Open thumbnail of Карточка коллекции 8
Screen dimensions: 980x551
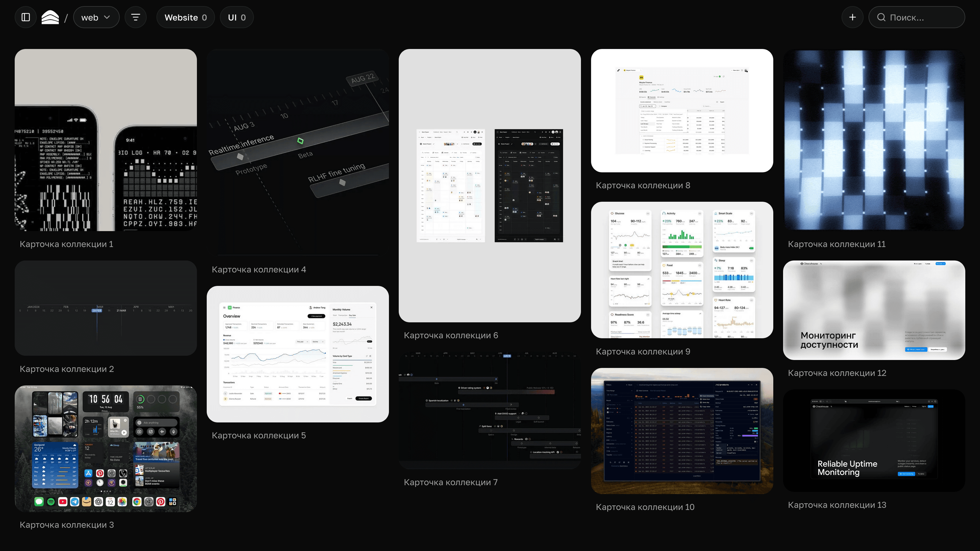point(682,111)
